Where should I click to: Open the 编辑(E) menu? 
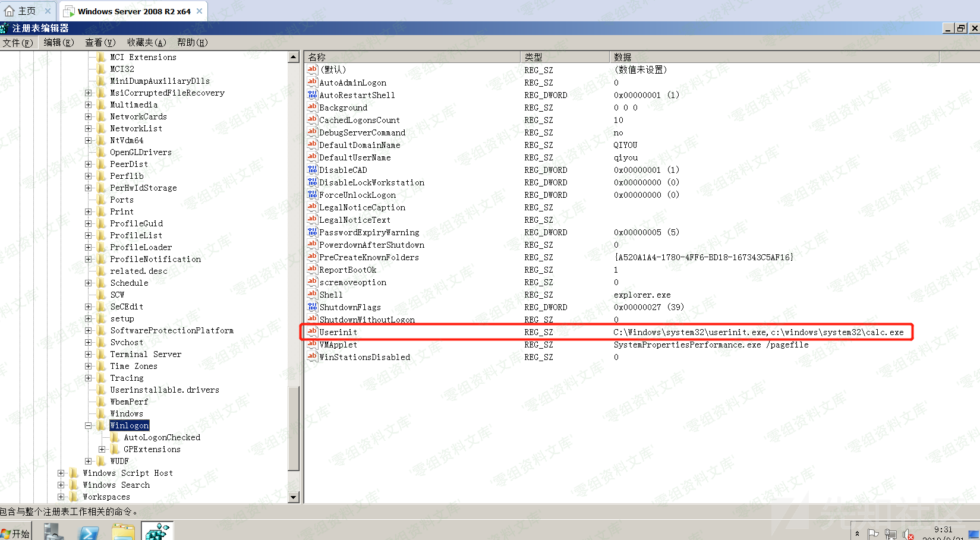pos(58,42)
